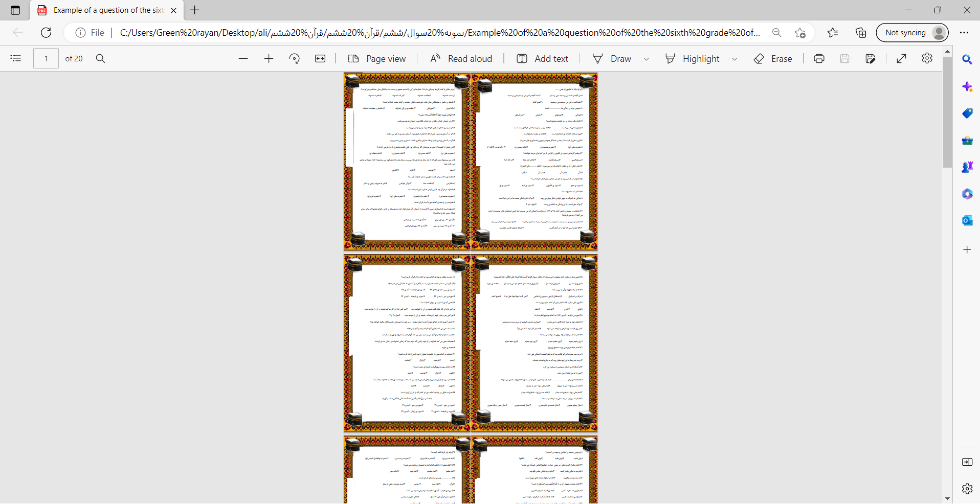Image resolution: width=980 pixels, height=504 pixels.
Task: Open Shopping tag in sidebar
Action: click(x=967, y=113)
